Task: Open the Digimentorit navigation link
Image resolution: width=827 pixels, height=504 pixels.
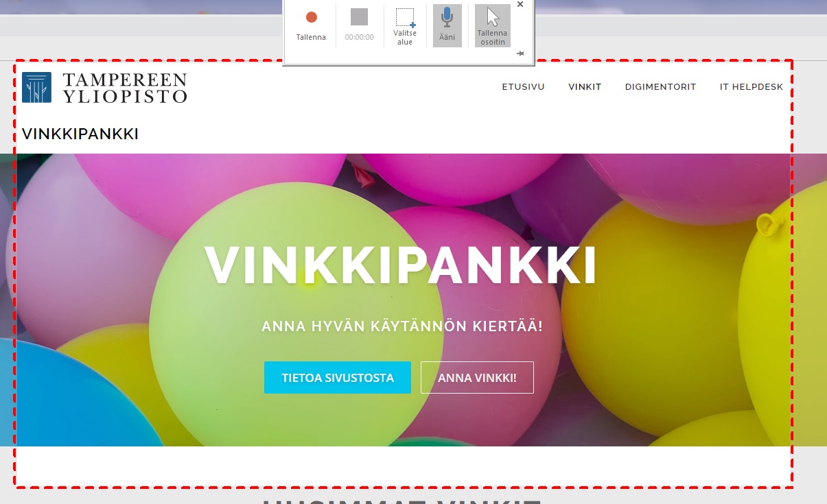Action: 660,87
